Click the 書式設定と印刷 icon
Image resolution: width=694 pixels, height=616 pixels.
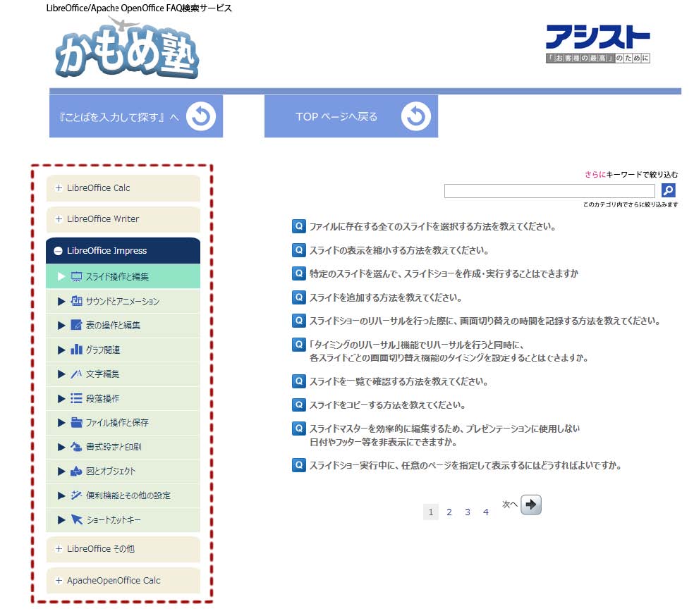(x=76, y=447)
